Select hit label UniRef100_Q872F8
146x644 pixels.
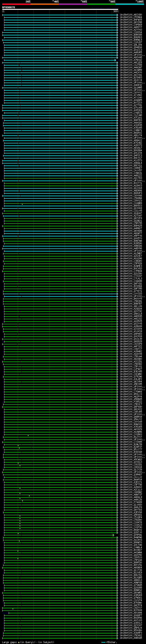(131, 218)
